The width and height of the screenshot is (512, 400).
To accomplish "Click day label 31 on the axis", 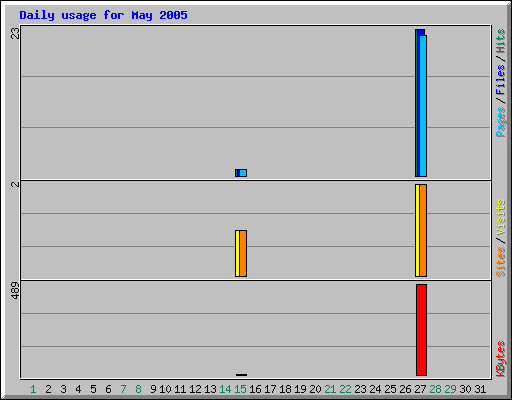I will 480,389.
